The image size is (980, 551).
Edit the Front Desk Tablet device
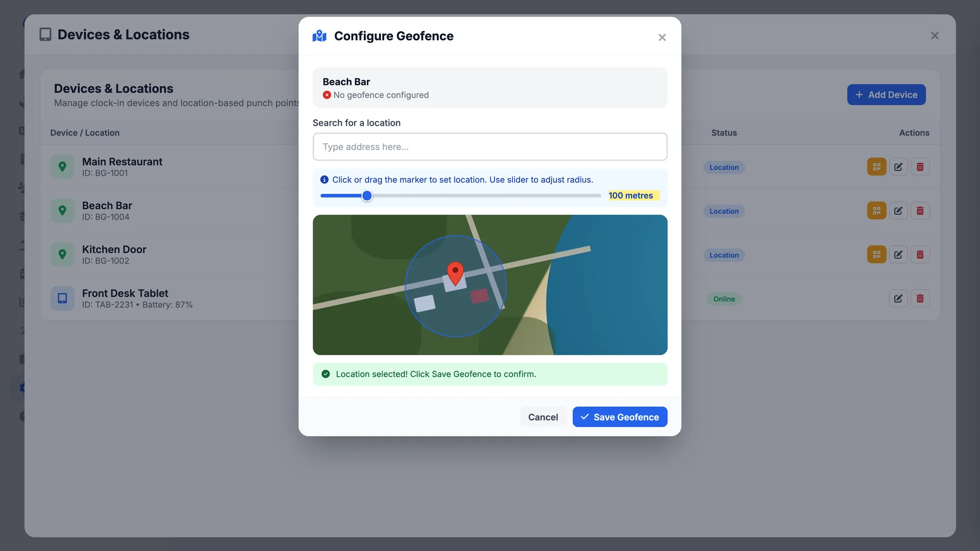coord(898,298)
